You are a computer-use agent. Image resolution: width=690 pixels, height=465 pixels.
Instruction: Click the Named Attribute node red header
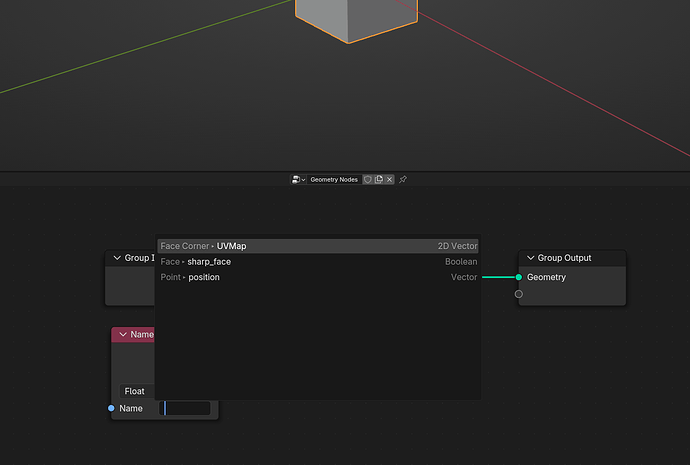click(x=133, y=335)
